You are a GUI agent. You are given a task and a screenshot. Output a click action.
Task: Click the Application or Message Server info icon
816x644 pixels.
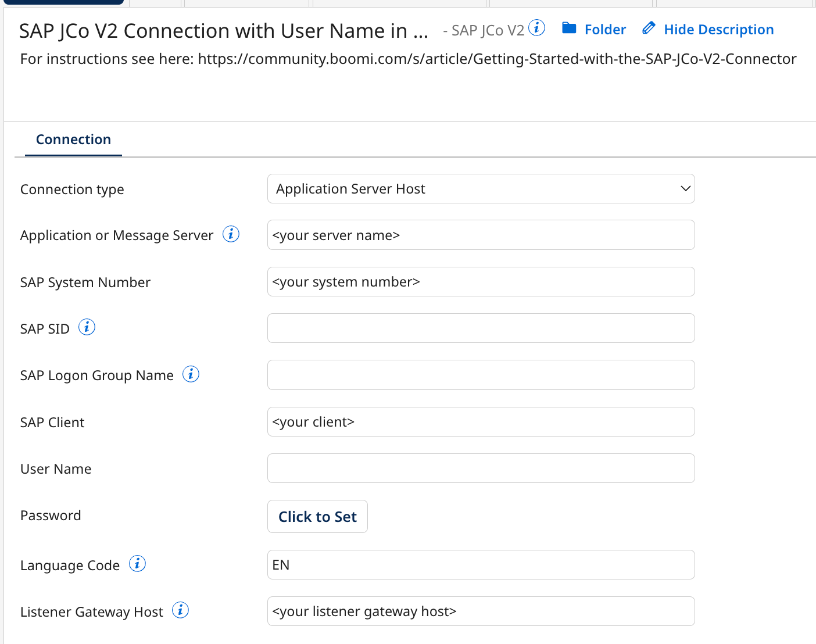[231, 234]
